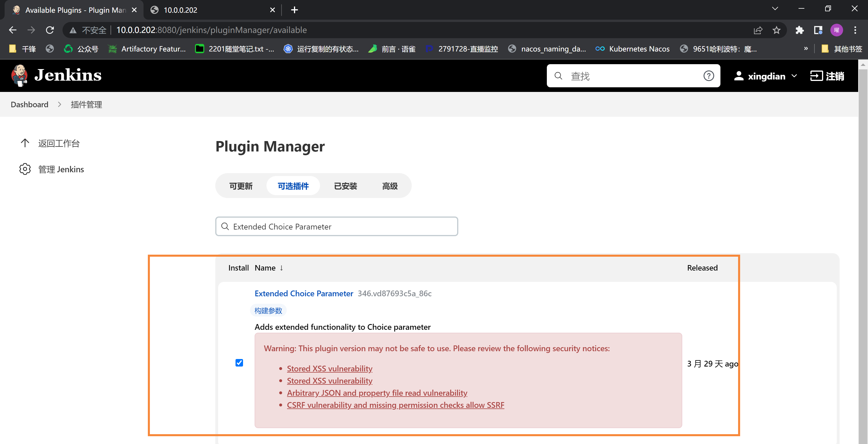Open the Stored XSS vulnerability link
Screen dimensions: 868x444
tap(330, 368)
